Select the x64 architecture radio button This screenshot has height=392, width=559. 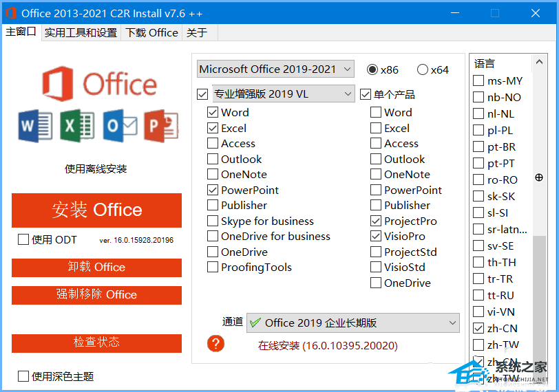[423, 69]
